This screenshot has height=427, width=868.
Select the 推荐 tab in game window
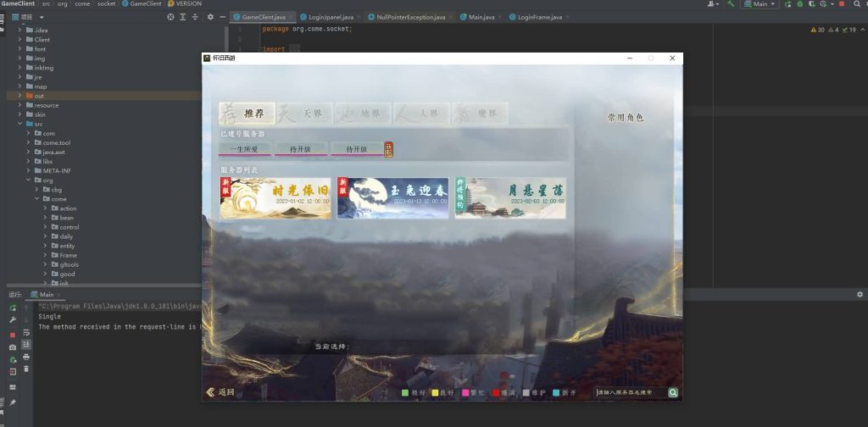(x=247, y=114)
